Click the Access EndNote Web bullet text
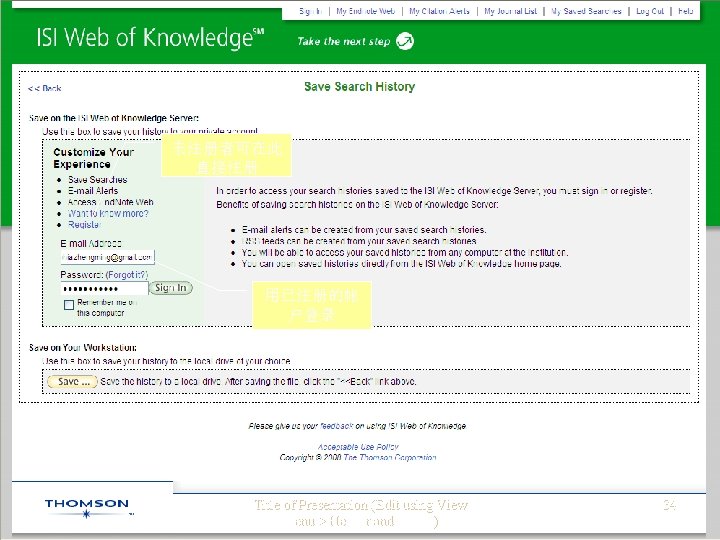This screenshot has height=540, width=720. [111, 202]
